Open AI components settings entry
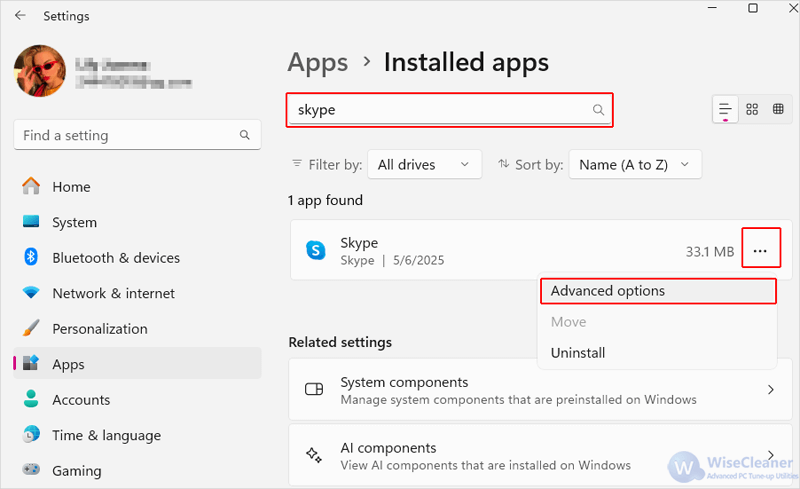800x489 pixels. [x=540, y=456]
